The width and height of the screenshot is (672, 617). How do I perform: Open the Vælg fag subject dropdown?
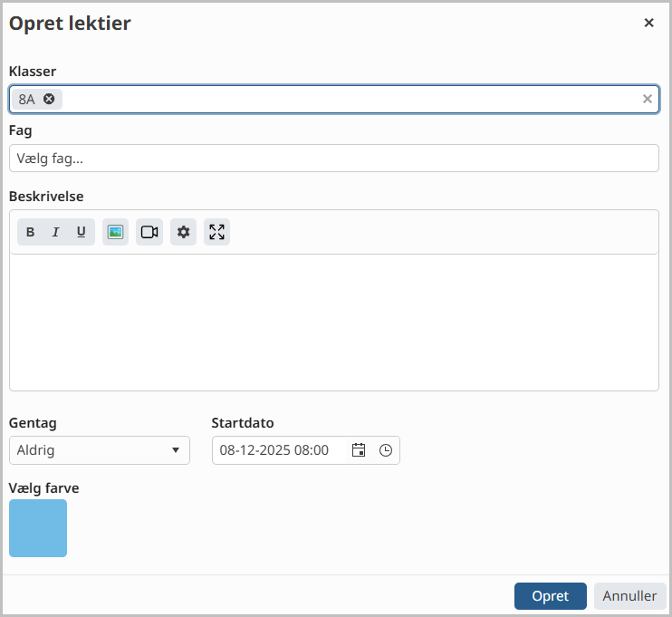(334, 159)
